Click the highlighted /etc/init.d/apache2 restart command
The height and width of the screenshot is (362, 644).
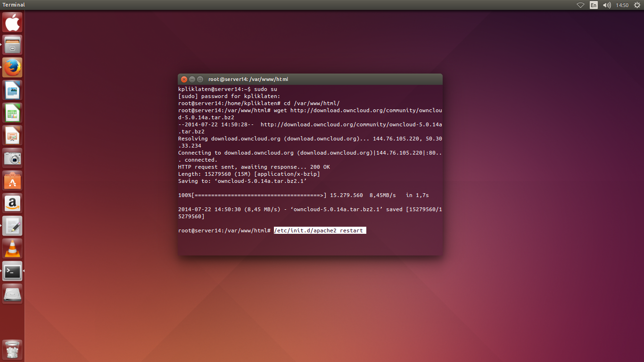[320, 230]
